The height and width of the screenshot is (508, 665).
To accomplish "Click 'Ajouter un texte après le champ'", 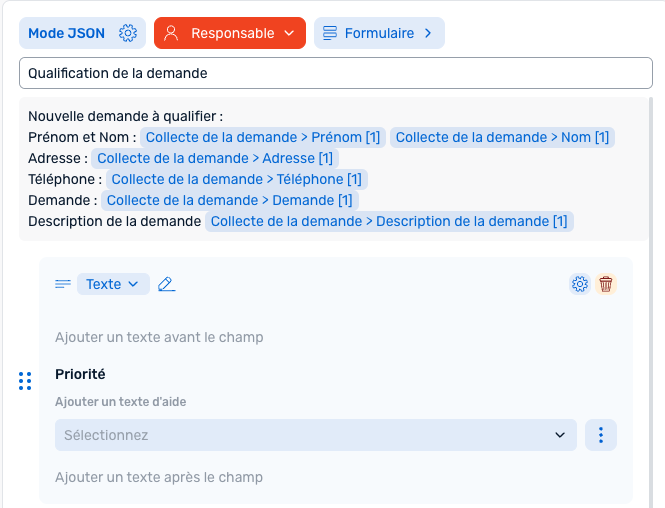I will click(159, 477).
